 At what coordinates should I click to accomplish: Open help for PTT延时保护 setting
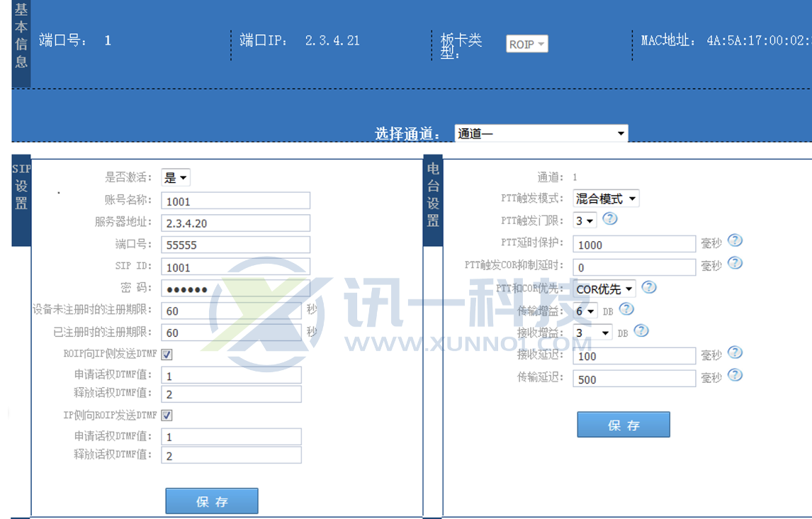[735, 241]
